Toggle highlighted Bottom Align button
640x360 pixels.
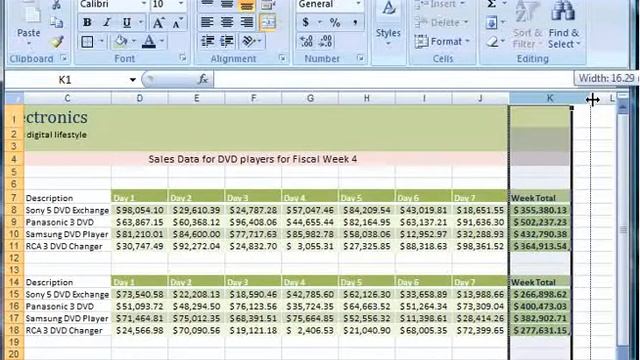[247, 5]
